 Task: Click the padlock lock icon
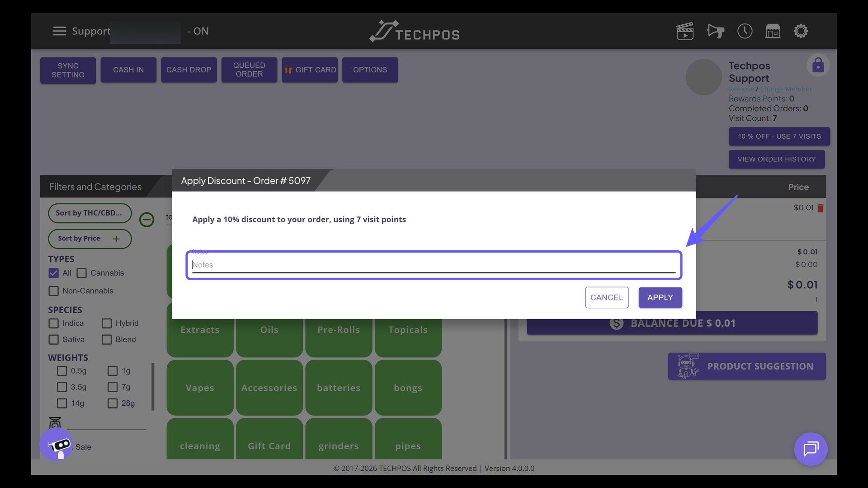[818, 66]
